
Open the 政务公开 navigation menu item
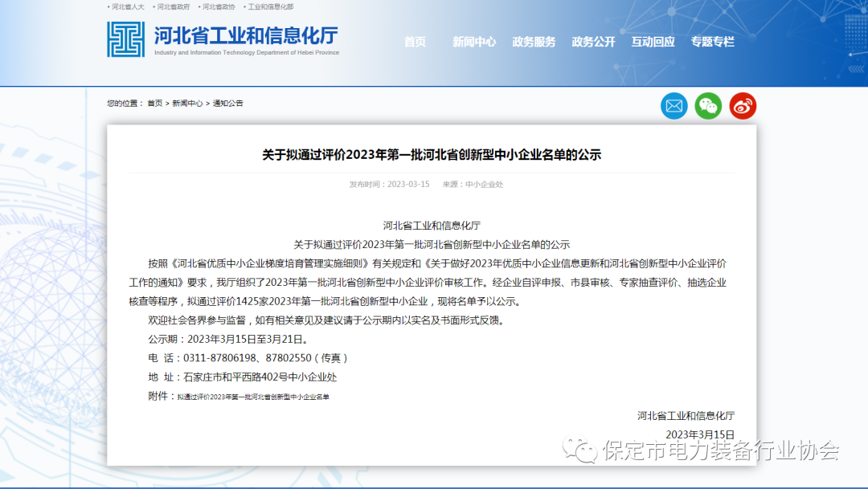coord(593,42)
